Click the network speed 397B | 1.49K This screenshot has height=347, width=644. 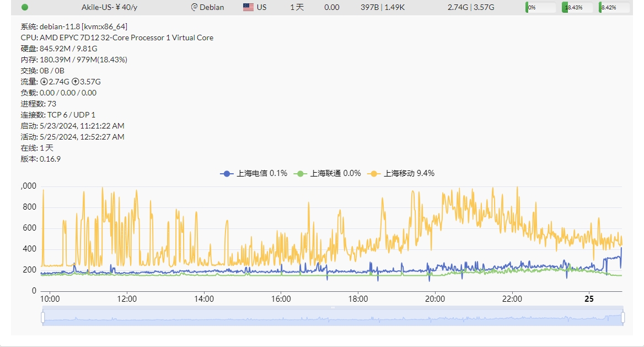click(x=383, y=7)
